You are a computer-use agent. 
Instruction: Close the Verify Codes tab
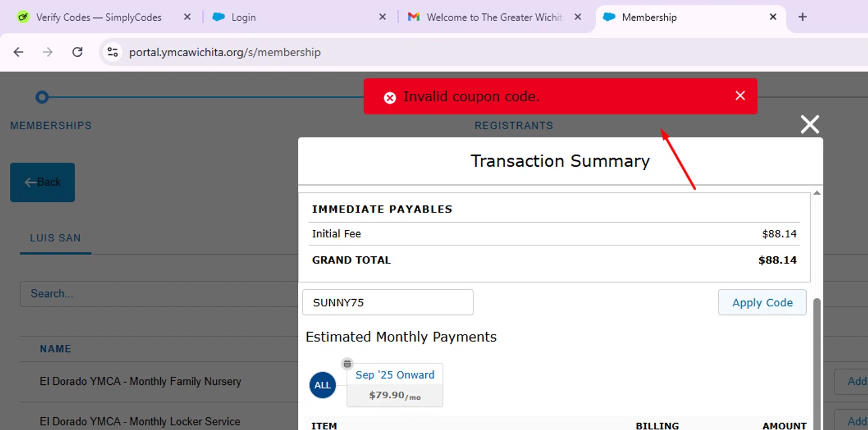pos(187,17)
